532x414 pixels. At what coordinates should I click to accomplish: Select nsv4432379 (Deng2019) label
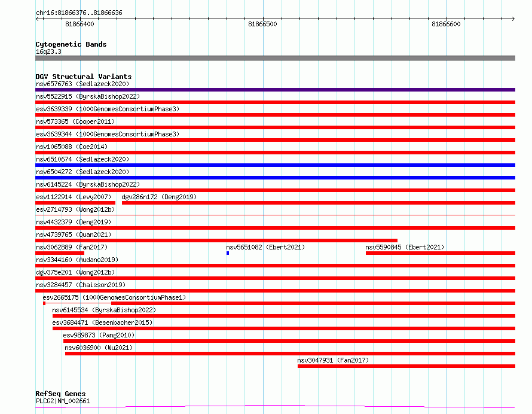point(74,222)
